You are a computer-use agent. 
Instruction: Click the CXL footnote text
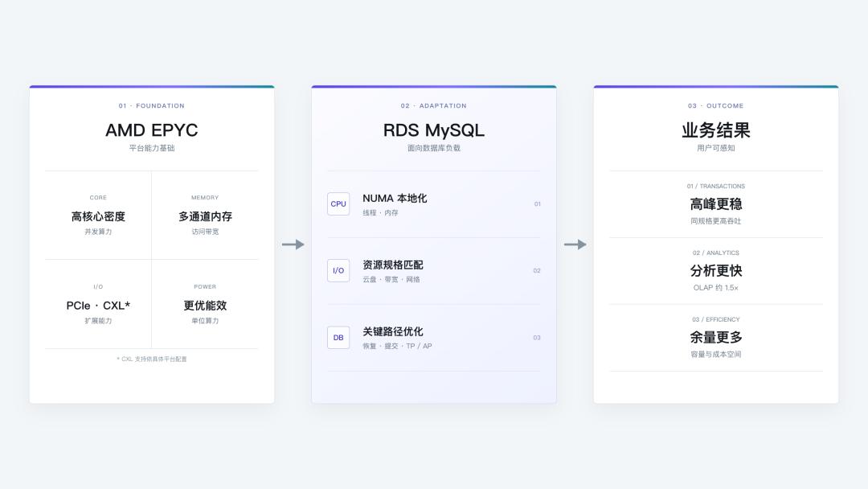[x=152, y=359]
